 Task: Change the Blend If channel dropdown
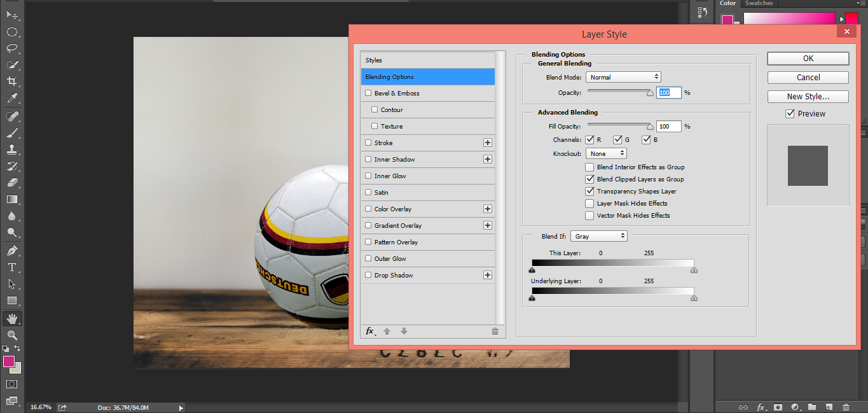pos(598,235)
